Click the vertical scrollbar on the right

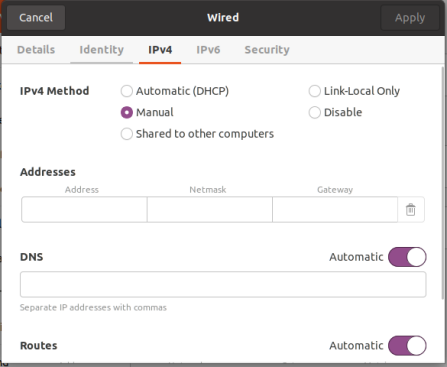443,183
